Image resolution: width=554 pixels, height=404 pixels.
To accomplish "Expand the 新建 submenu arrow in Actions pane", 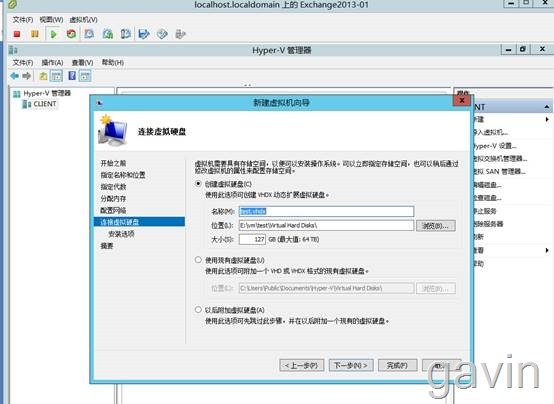I will coord(547,119).
